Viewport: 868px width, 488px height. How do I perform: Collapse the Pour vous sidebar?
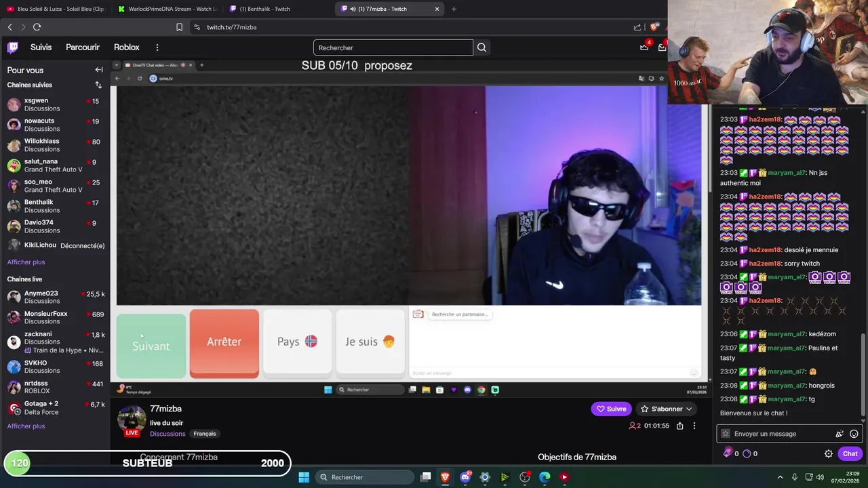pyautogui.click(x=99, y=70)
